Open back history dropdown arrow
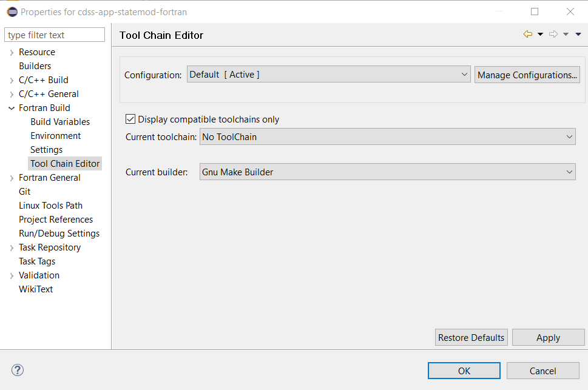 click(x=540, y=35)
